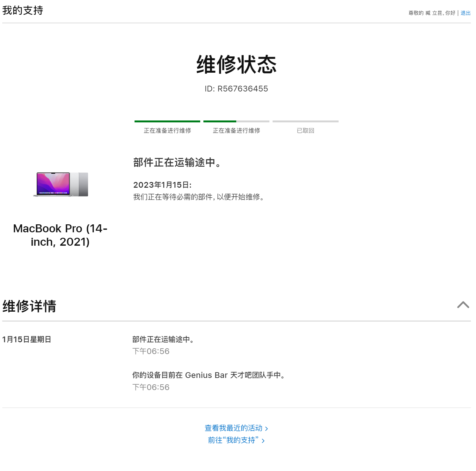
Task: Click the half-green middle progress bar segment
Action: (236, 121)
